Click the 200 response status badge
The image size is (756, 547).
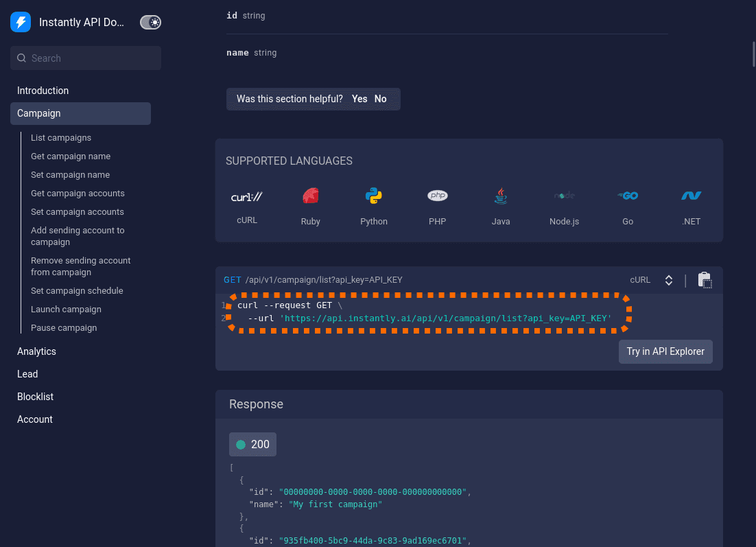252,444
